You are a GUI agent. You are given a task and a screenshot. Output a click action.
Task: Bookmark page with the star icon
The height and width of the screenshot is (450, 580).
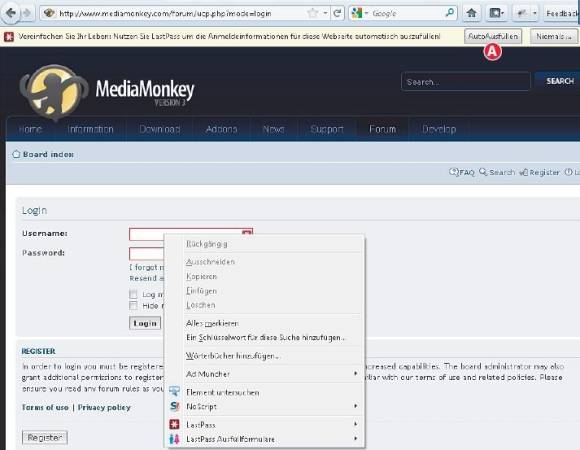(x=313, y=13)
